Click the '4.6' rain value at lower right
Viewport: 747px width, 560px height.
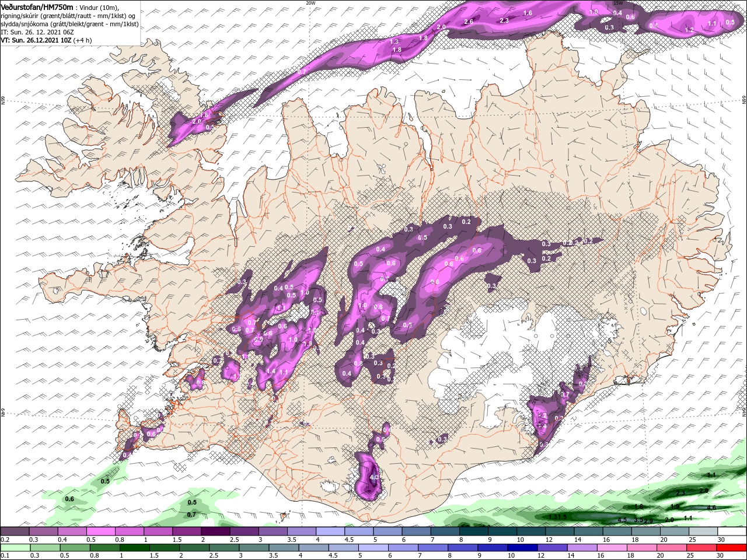[x=711, y=508]
